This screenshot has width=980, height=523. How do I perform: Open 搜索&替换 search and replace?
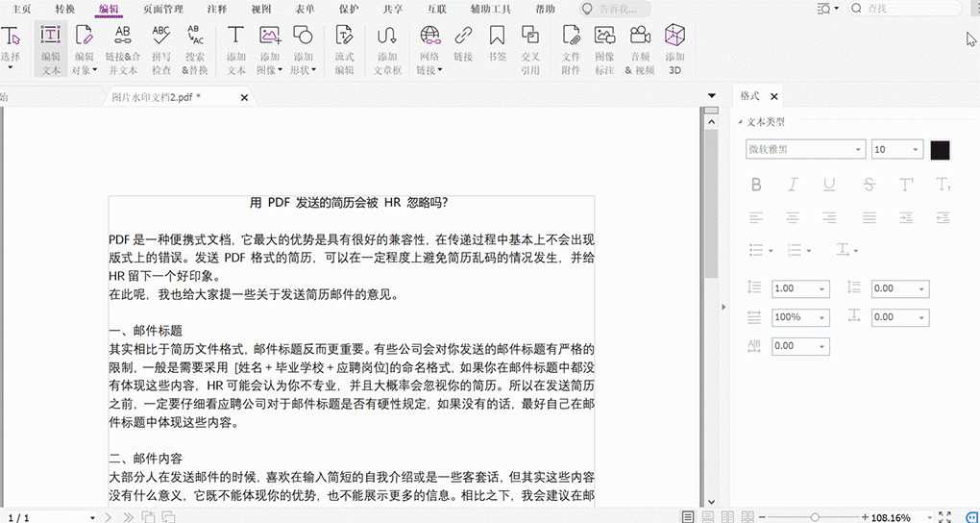coord(195,49)
